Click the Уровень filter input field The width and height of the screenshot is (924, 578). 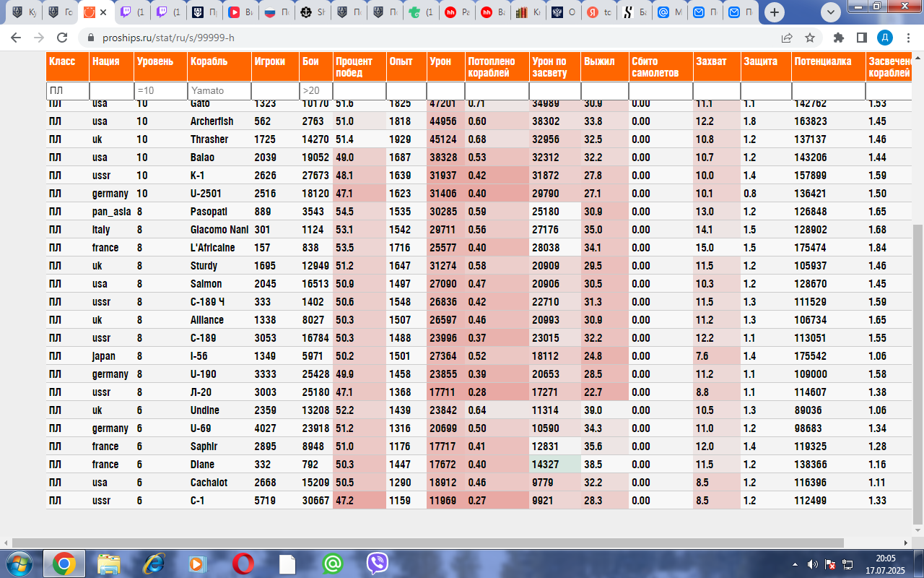pyautogui.click(x=160, y=91)
